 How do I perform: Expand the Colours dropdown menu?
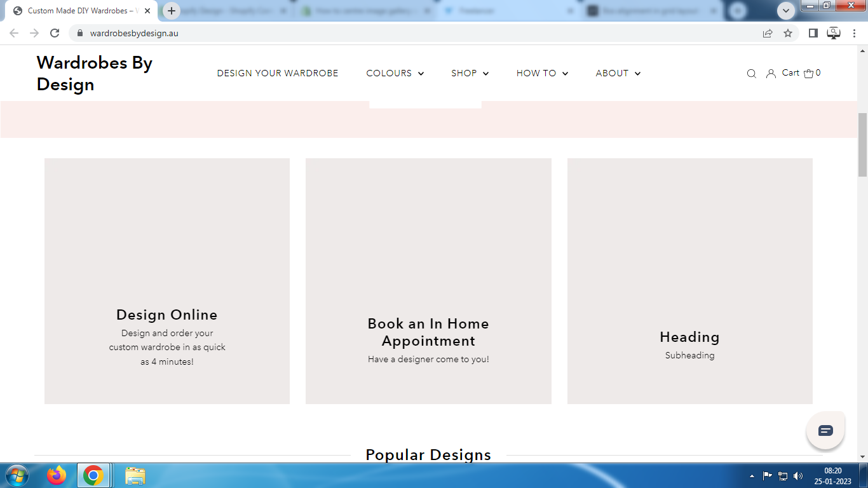(395, 73)
